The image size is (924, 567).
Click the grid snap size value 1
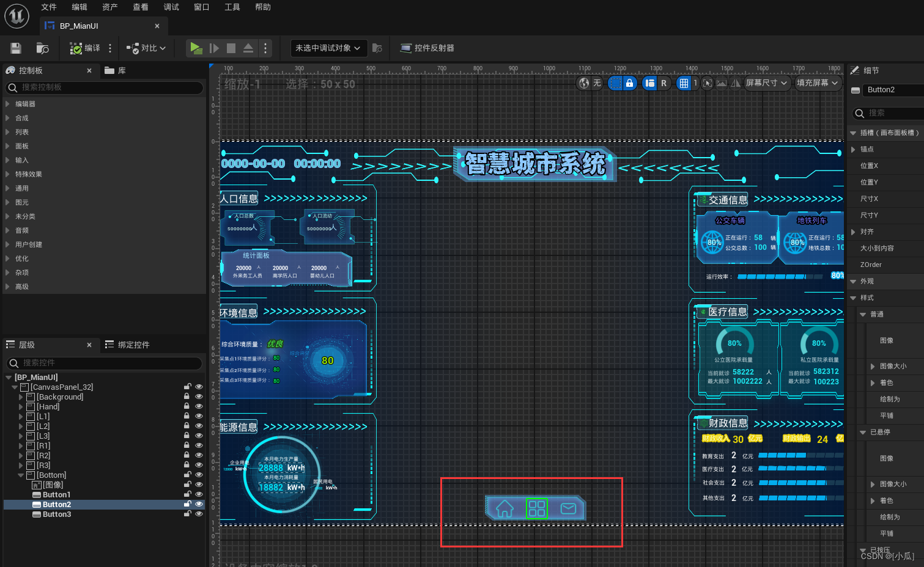coord(695,83)
